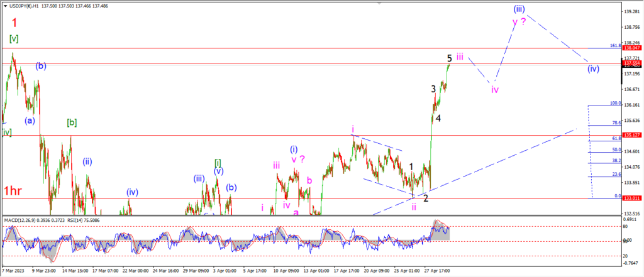Click the MACD(12,26,9) indicator label
Viewport: 644px width, 277px height.
point(19,220)
